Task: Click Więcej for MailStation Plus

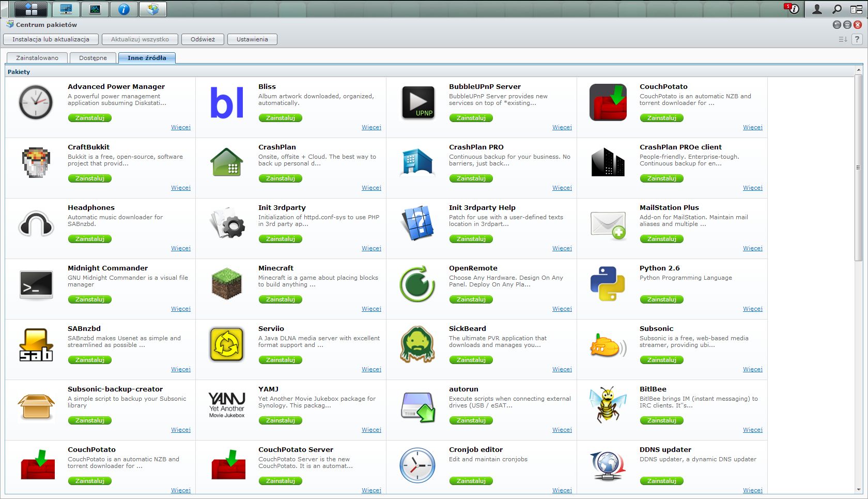Action: click(753, 248)
